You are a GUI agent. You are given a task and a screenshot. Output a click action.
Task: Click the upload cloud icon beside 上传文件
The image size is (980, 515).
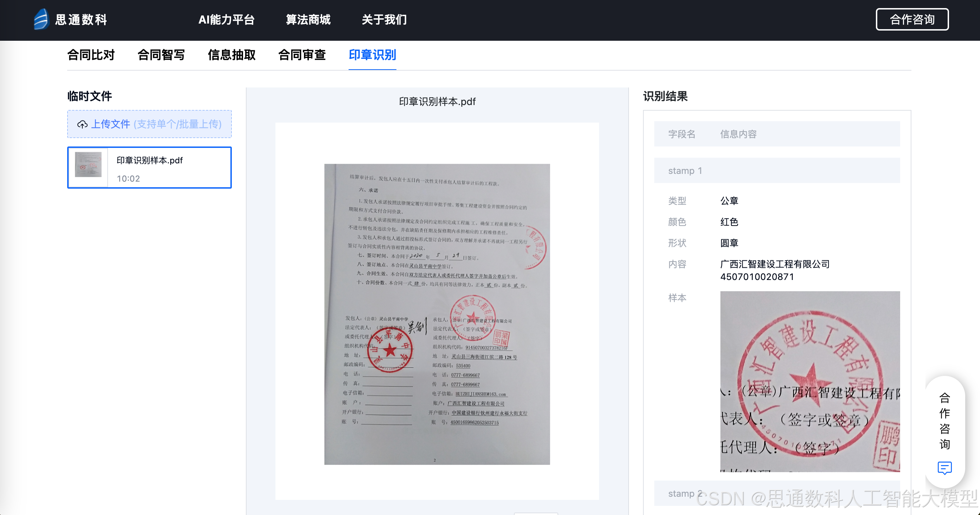point(83,124)
